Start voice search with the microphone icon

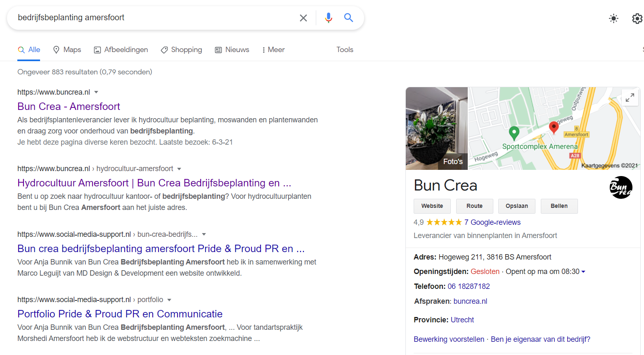(329, 18)
